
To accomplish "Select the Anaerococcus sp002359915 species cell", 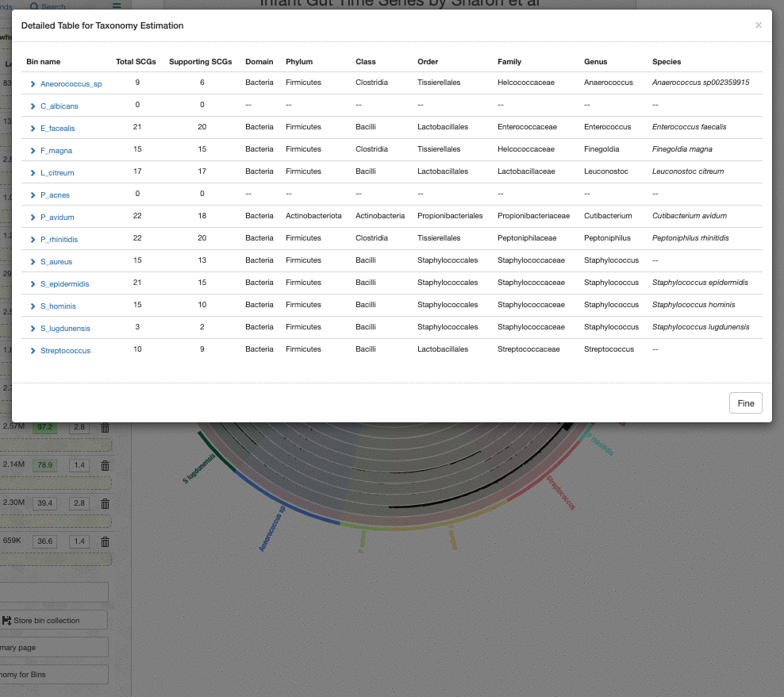I will pos(701,83).
